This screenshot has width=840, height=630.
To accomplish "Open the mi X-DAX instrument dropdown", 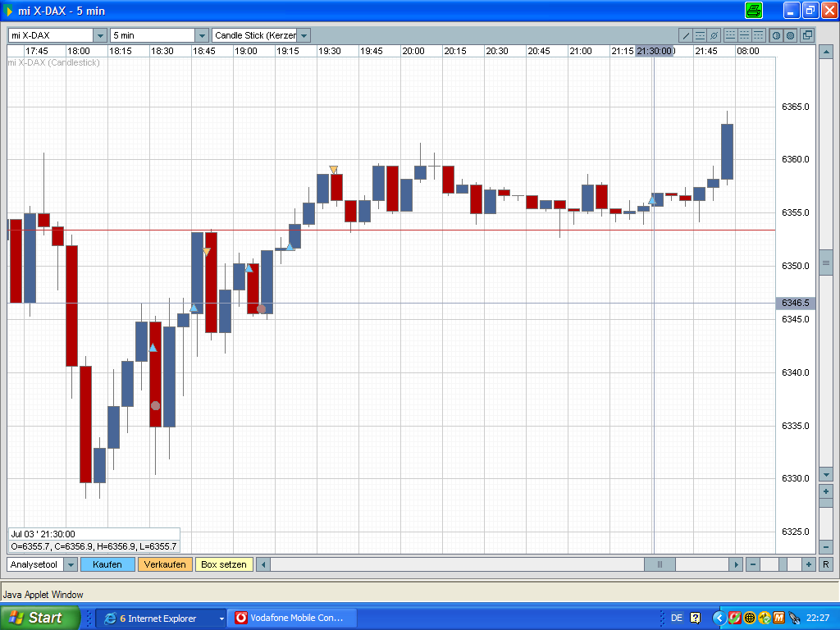I will tap(100, 36).
